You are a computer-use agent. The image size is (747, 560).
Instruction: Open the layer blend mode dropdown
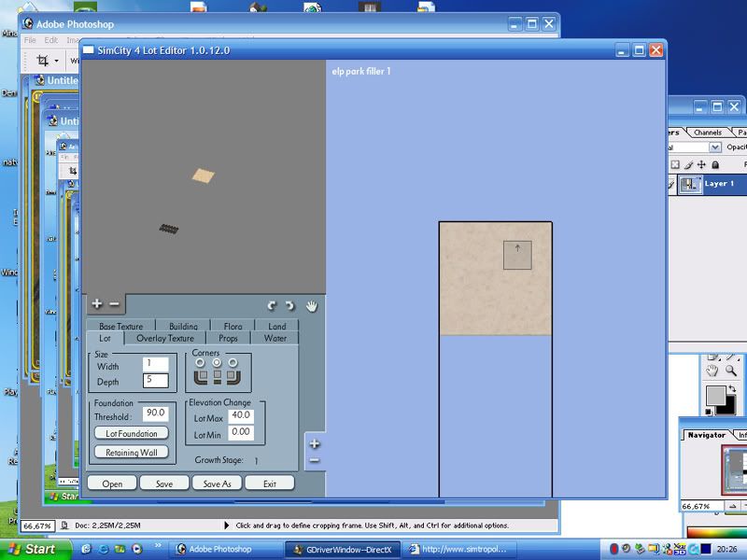[714, 147]
